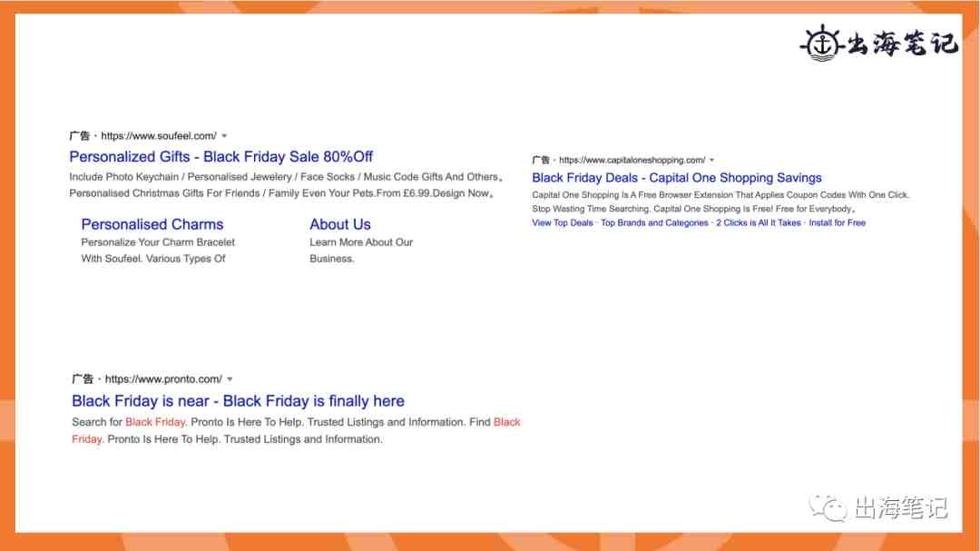Expand the dropdown arrow next to soufeel.com URL
The image size is (980, 551).
point(224,136)
